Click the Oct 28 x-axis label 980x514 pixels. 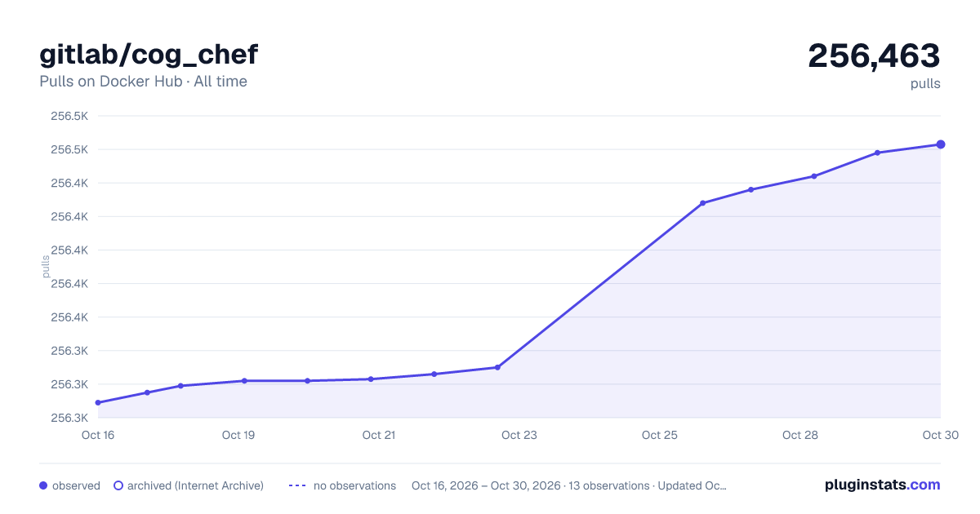pyautogui.click(x=800, y=435)
